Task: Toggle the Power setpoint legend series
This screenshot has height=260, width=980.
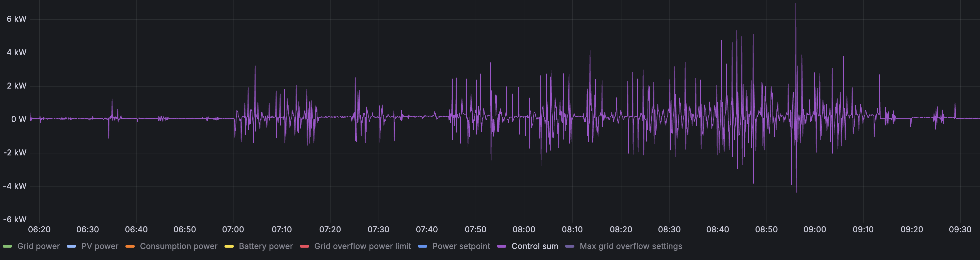Action: (461, 246)
